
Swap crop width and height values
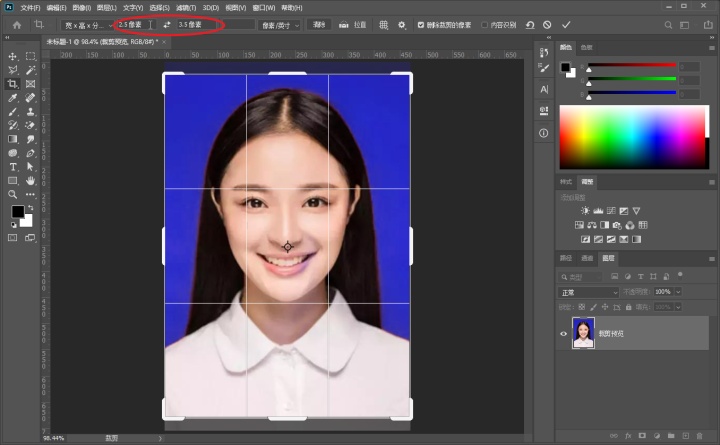tap(166, 24)
